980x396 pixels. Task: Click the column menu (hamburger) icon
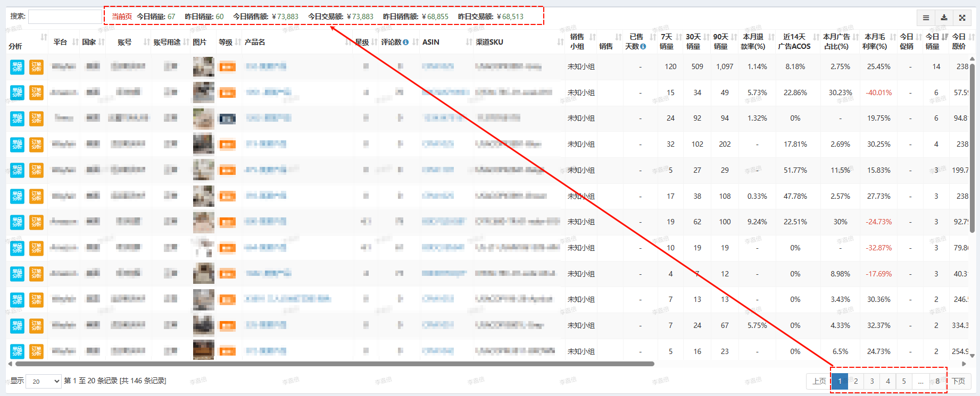pyautogui.click(x=926, y=18)
